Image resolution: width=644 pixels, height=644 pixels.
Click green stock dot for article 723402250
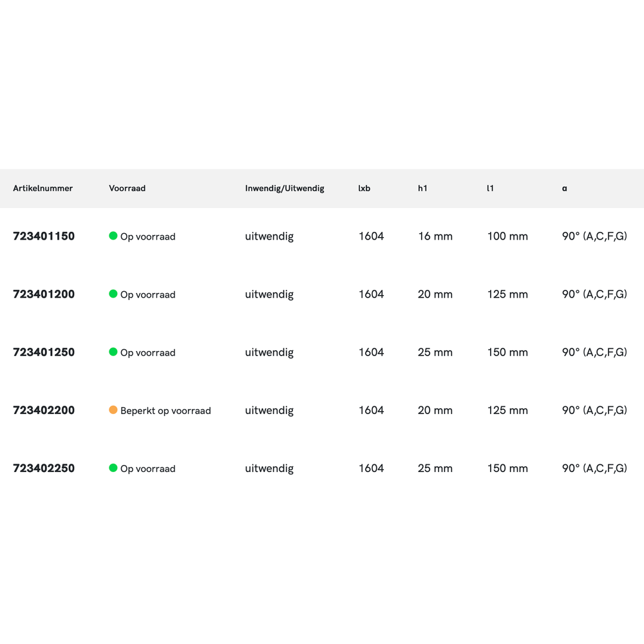(113, 468)
